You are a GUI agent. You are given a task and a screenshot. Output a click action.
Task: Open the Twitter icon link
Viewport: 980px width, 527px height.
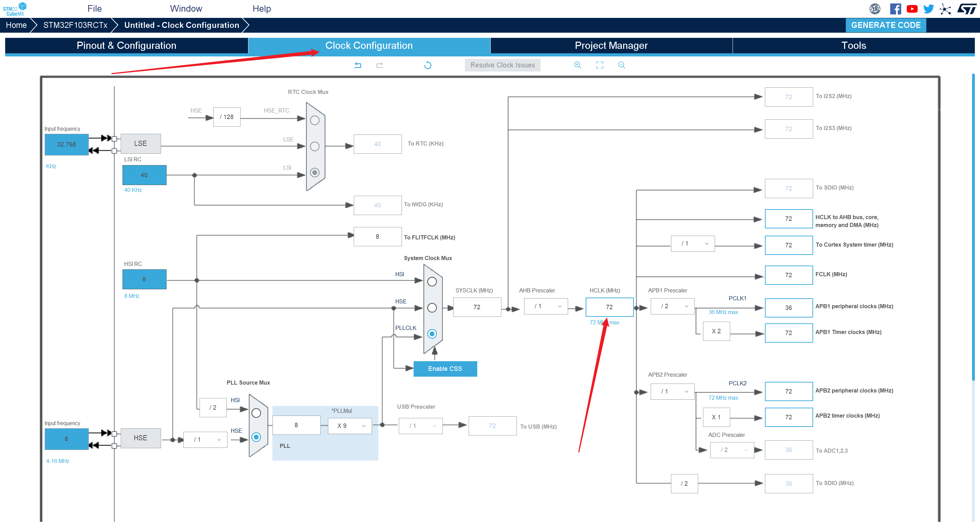[928, 9]
